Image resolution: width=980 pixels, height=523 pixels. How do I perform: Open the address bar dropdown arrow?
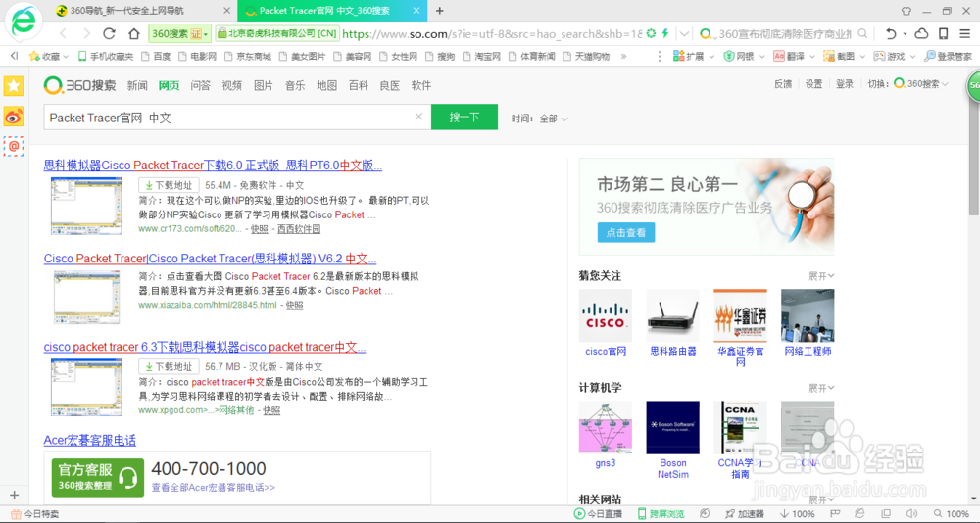coord(684,33)
